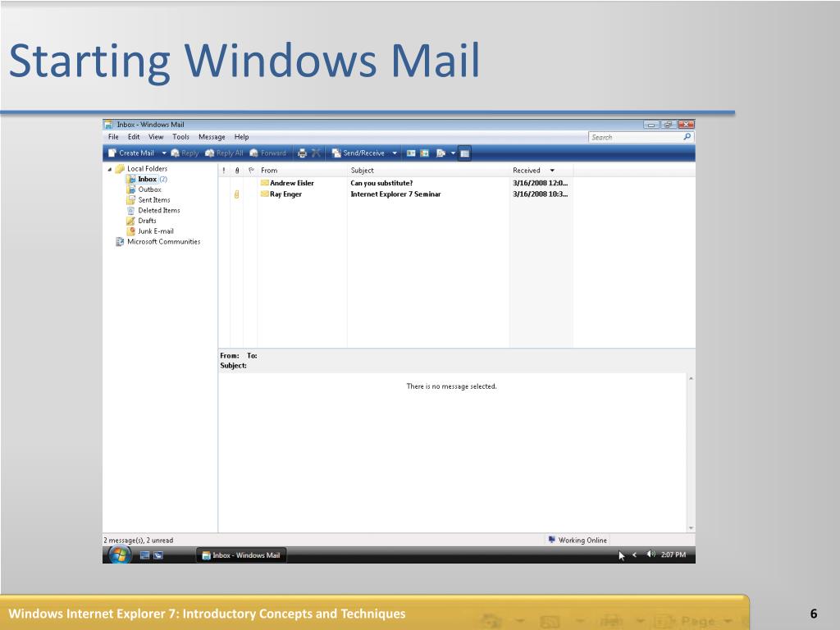Click the Windows Mail title bar icon

[108, 125]
